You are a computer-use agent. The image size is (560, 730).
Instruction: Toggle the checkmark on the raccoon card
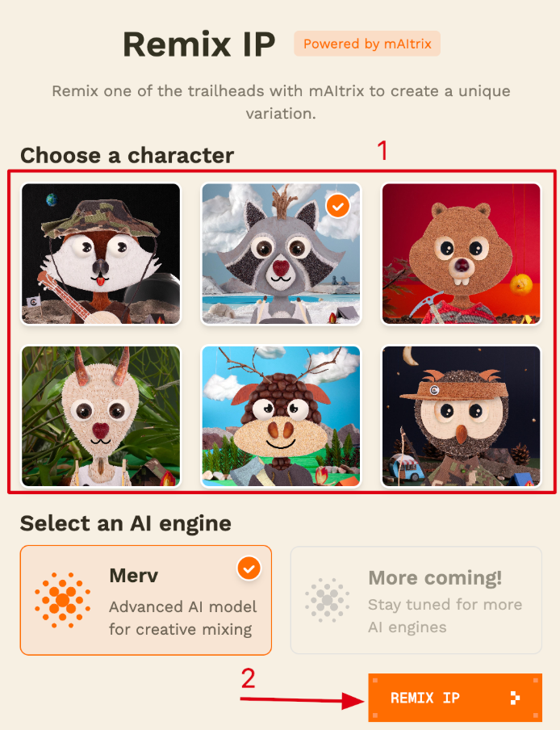click(338, 206)
